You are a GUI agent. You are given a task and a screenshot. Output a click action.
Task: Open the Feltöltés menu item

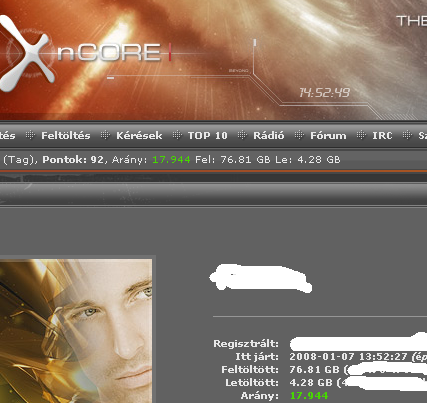[x=66, y=136]
